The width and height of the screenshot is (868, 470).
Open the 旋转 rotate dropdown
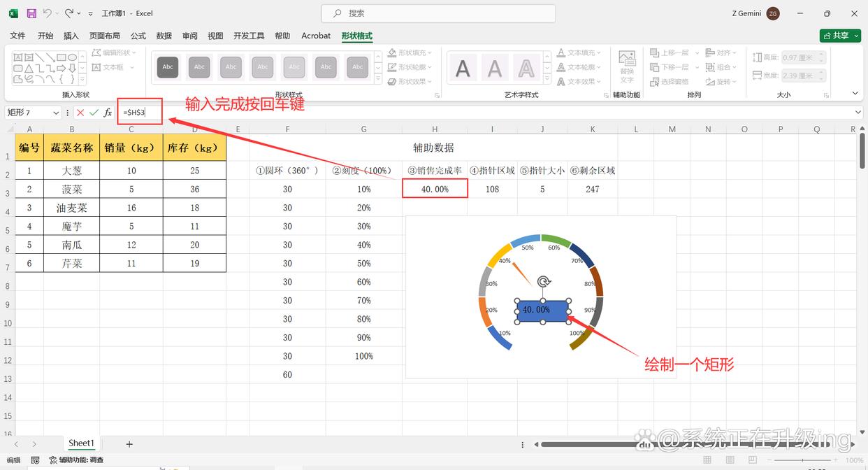tap(721, 82)
